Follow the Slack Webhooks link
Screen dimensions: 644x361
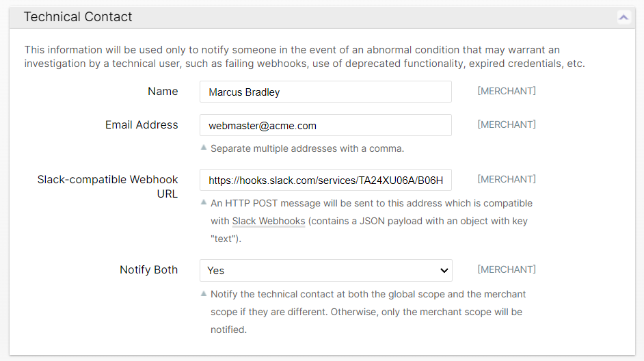point(268,221)
